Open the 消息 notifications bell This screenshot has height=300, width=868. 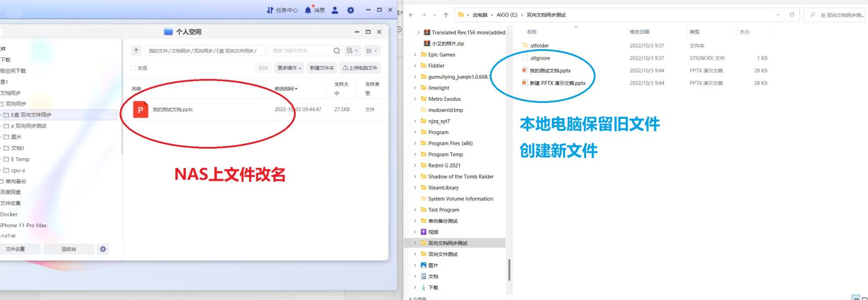click(x=314, y=10)
